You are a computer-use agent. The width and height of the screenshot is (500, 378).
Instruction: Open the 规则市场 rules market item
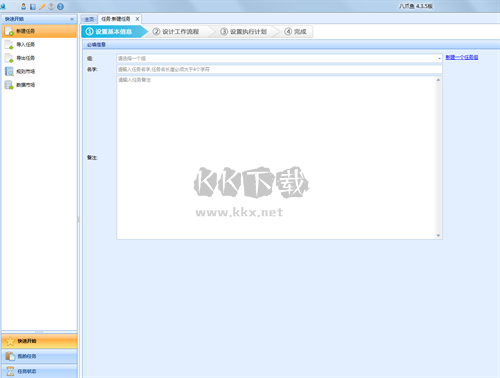[39, 71]
